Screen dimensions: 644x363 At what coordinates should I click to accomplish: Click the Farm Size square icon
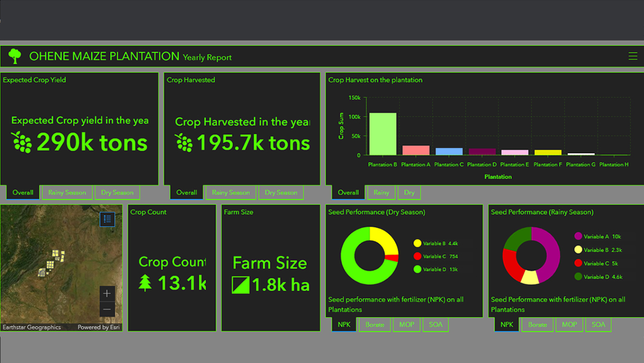click(x=240, y=285)
